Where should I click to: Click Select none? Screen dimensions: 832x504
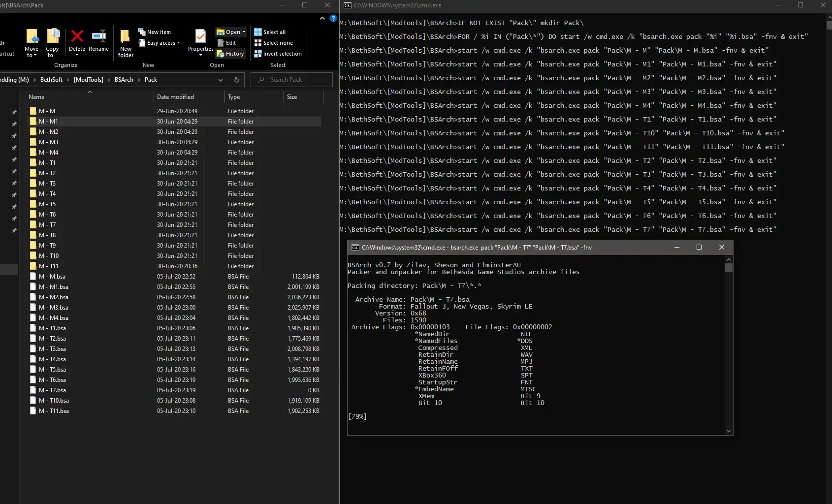273,43
